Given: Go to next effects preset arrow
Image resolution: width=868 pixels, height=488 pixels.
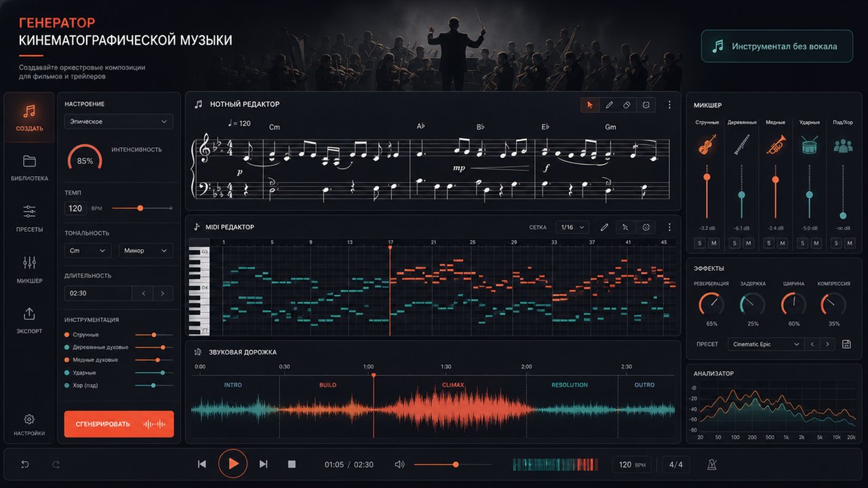Looking at the screenshot, I should pos(827,344).
